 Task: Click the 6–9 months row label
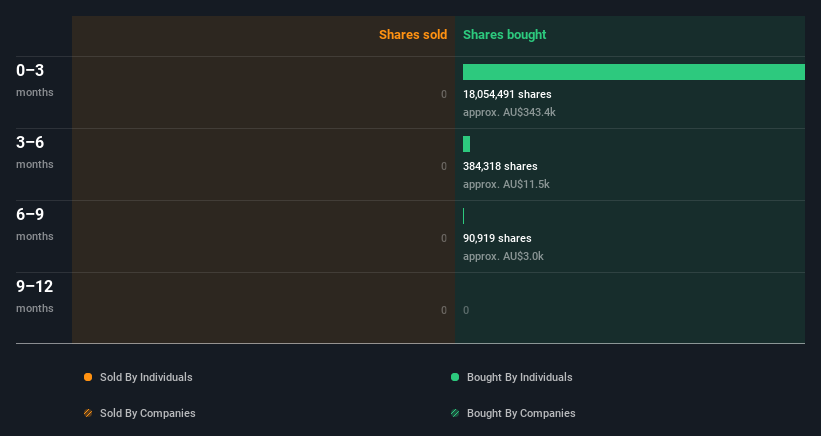tap(35, 223)
